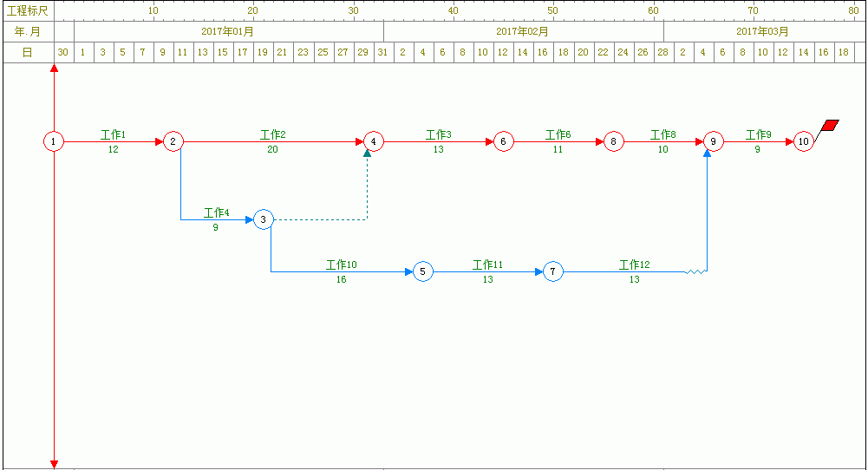Click the red finish flag icon
This screenshot has height=470, width=868.
coord(829,127)
